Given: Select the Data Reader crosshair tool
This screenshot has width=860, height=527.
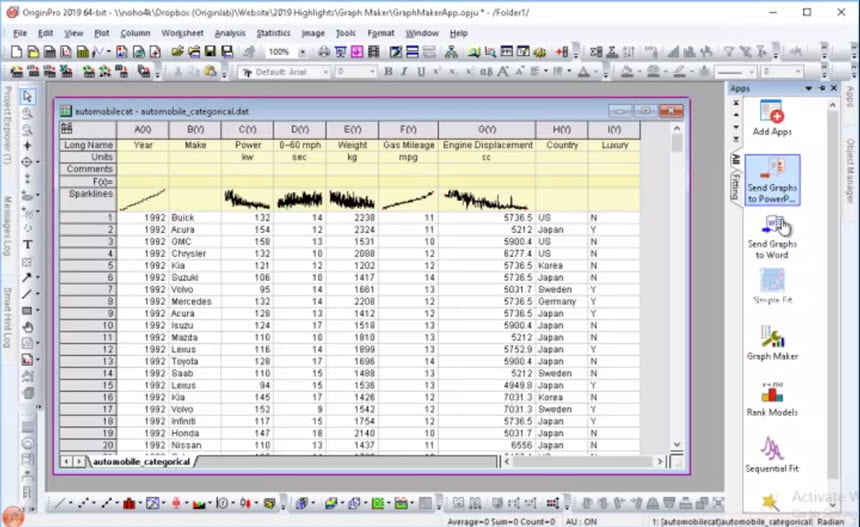Looking at the screenshot, I should click(26, 162).
